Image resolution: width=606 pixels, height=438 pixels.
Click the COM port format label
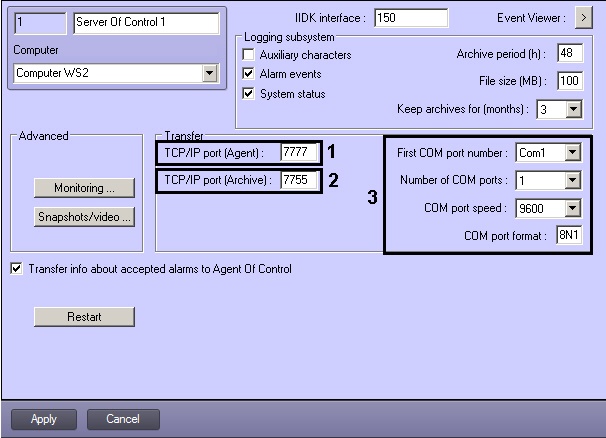505,236
